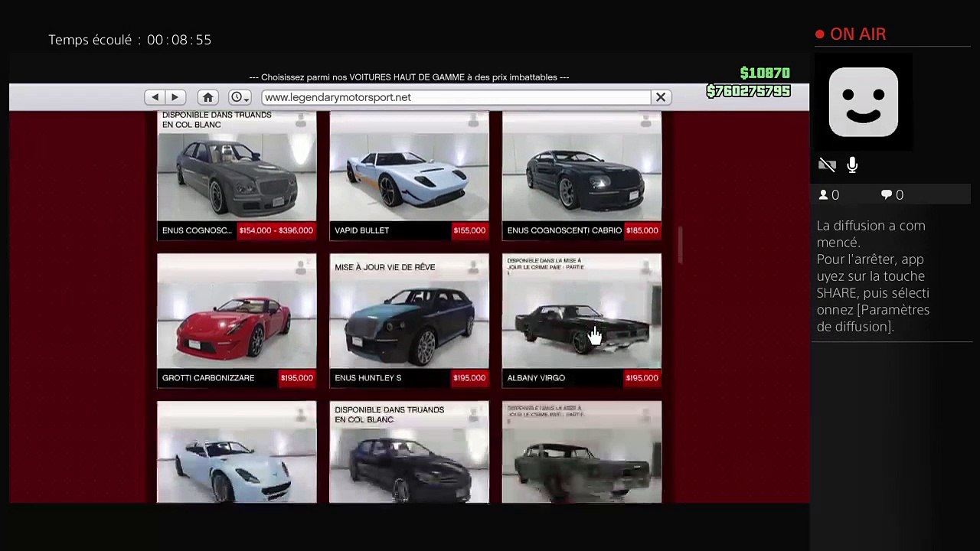Screen dimensions: 980x551
Task: Open the browser history clock dropdown
Action: click(240, 97)
